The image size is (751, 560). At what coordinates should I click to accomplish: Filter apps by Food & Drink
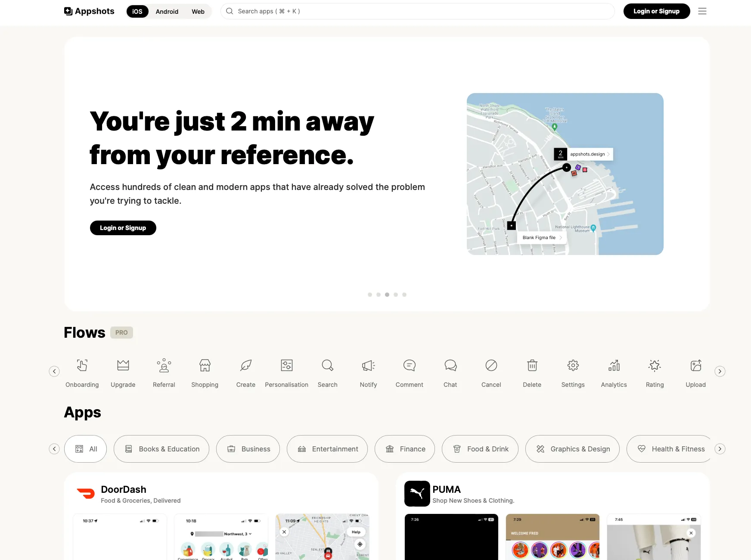pos(480,449)
